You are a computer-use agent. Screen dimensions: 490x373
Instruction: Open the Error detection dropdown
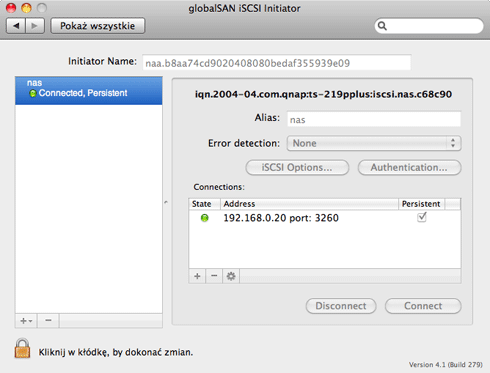click(x=374, y=143)
